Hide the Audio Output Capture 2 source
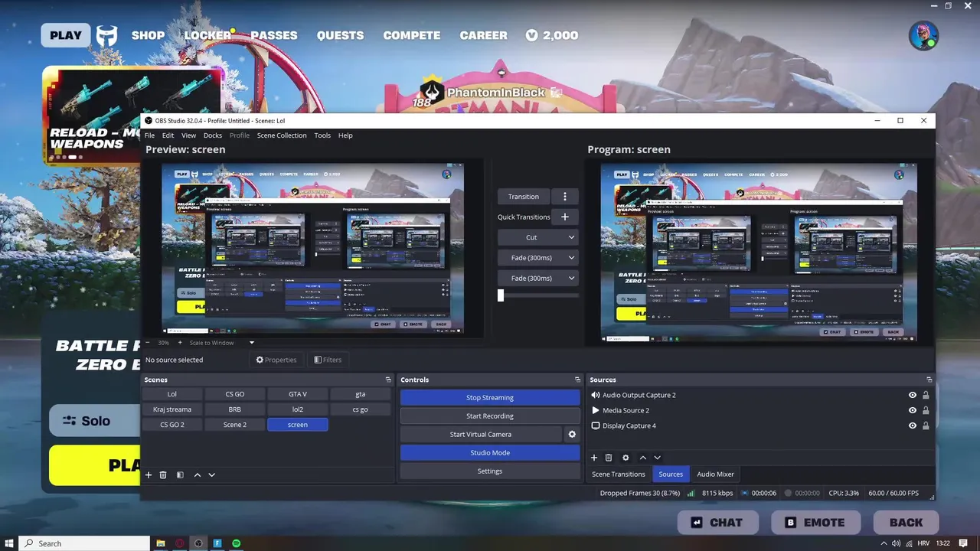This screenshot has height=551, width=980. click(913, 396)
